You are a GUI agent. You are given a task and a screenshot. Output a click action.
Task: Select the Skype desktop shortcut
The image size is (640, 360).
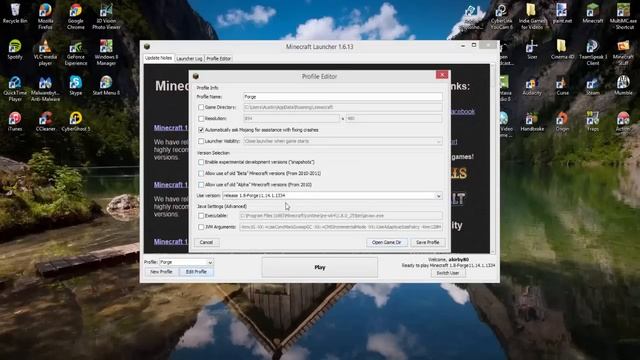pos(76,85)
